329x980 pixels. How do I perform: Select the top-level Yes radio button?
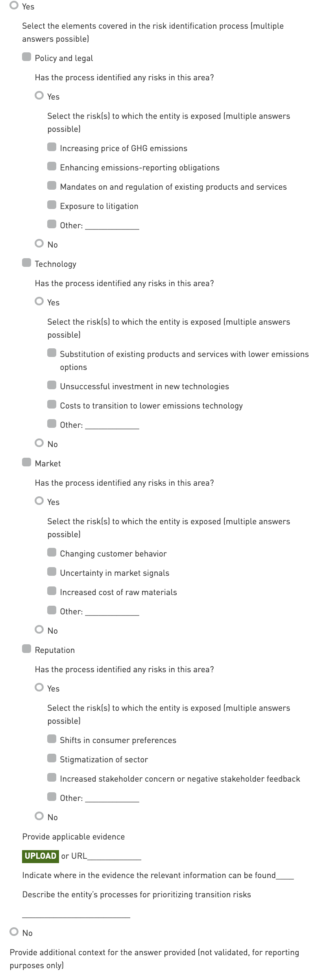(14, 6)
